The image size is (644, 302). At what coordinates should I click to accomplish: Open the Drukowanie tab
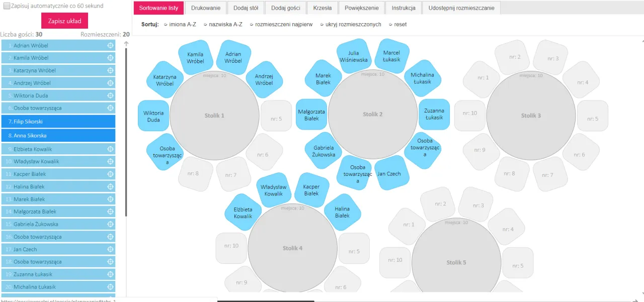click(x=206, y=8)
